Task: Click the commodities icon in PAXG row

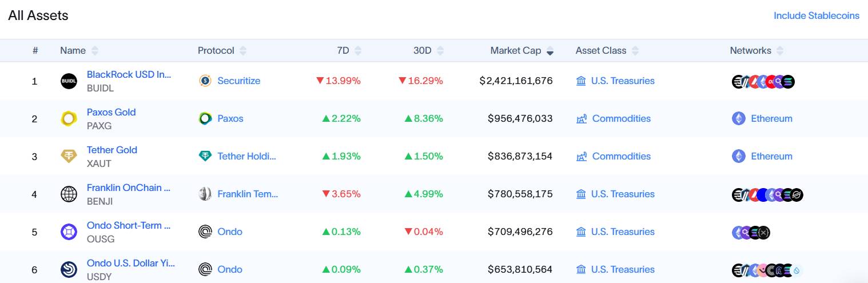Action: 582,119
